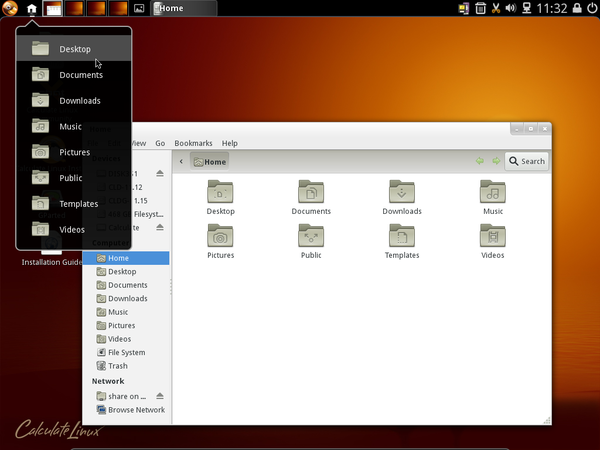Open Downloads in the places popup menu
Viewport: 600px width, 450px height.
click(73, 101)
